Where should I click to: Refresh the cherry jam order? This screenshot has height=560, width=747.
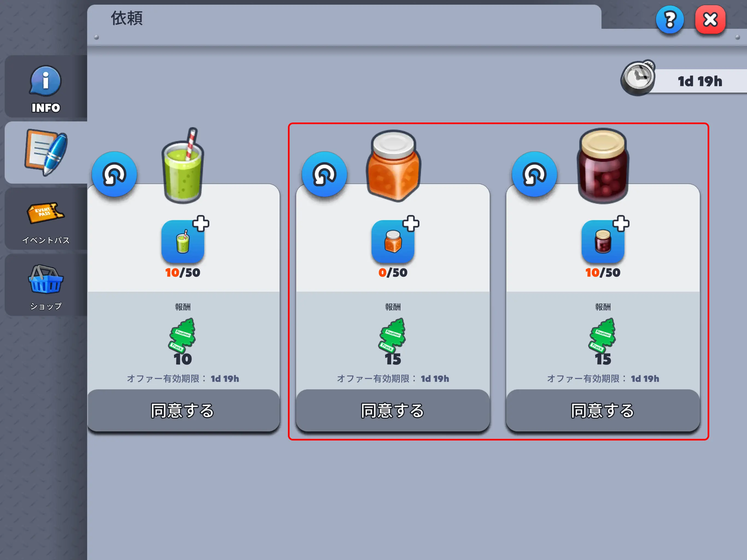tap(534, 174)
